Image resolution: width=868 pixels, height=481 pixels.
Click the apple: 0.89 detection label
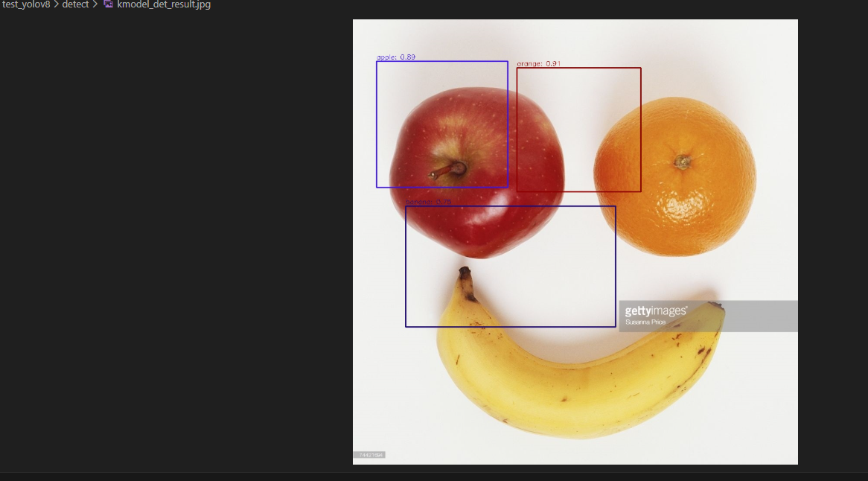coord(395,57)
